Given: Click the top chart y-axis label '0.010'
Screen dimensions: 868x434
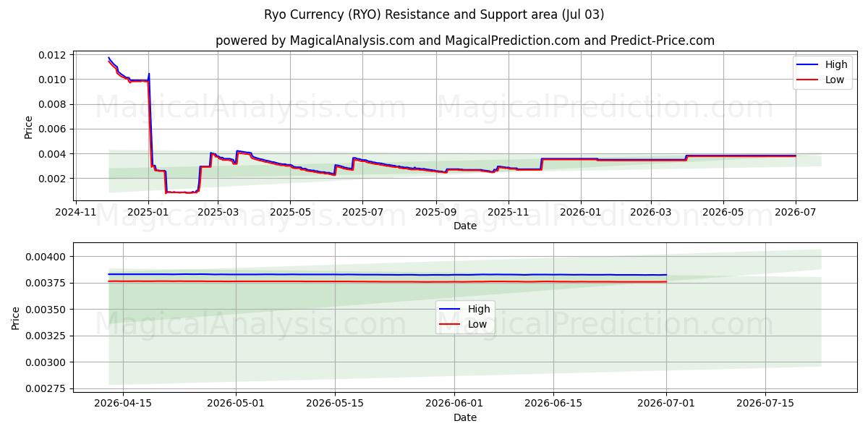Looking at the screenshot, I should (x=54, y=80).
